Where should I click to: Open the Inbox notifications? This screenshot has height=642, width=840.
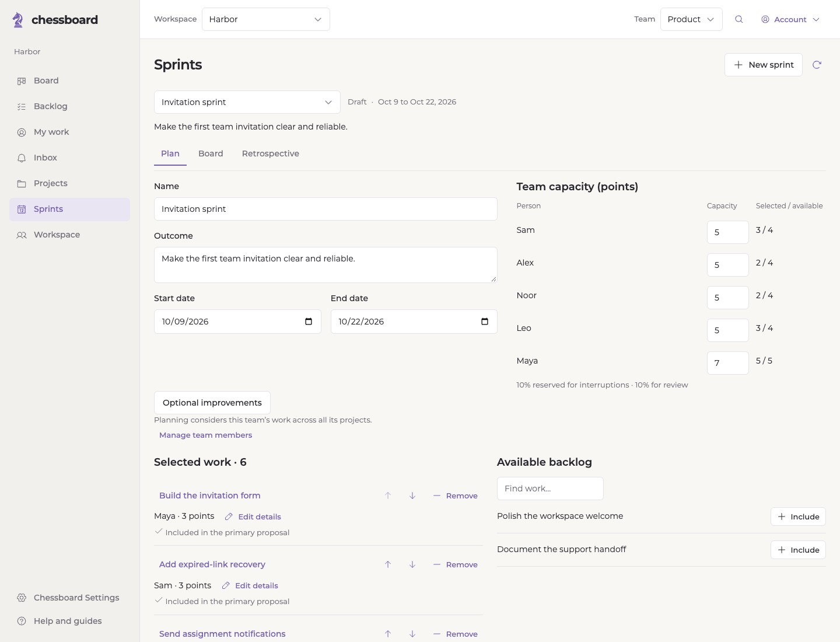(x=69, y=158)
